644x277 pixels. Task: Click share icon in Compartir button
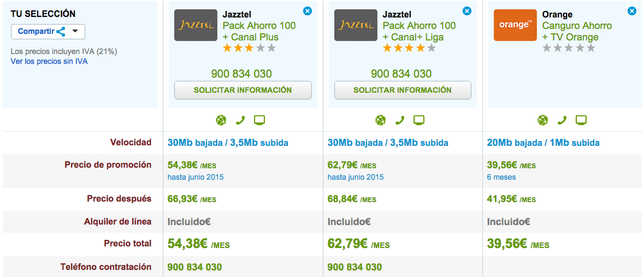coord(61,32)
